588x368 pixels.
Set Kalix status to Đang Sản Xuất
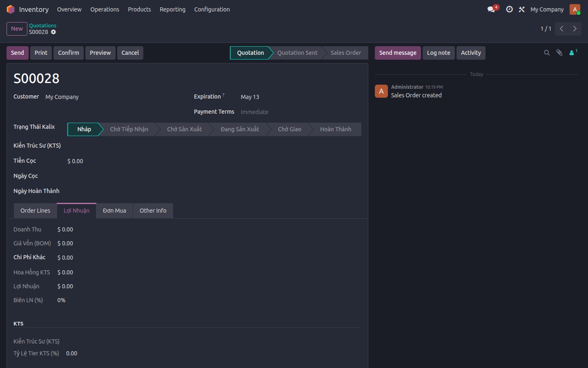(240, 129)
